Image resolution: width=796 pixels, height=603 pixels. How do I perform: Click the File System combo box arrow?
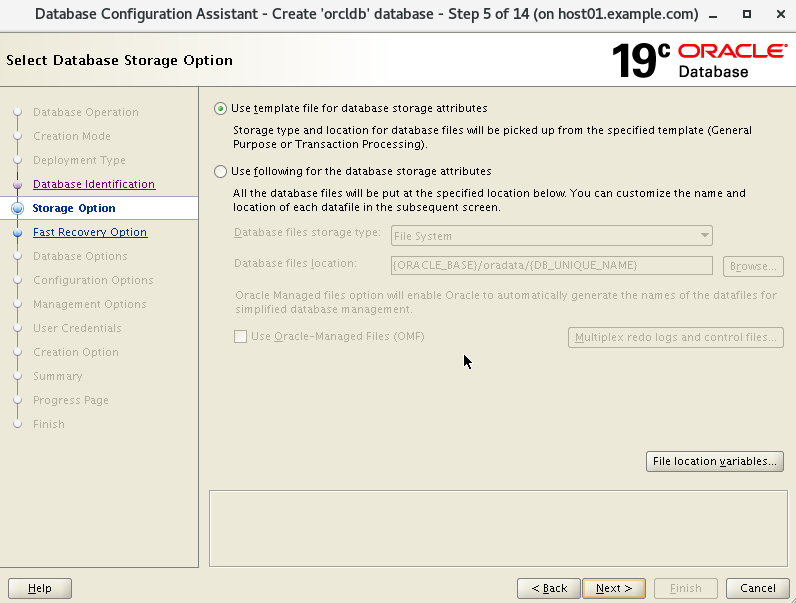[705, 236]
